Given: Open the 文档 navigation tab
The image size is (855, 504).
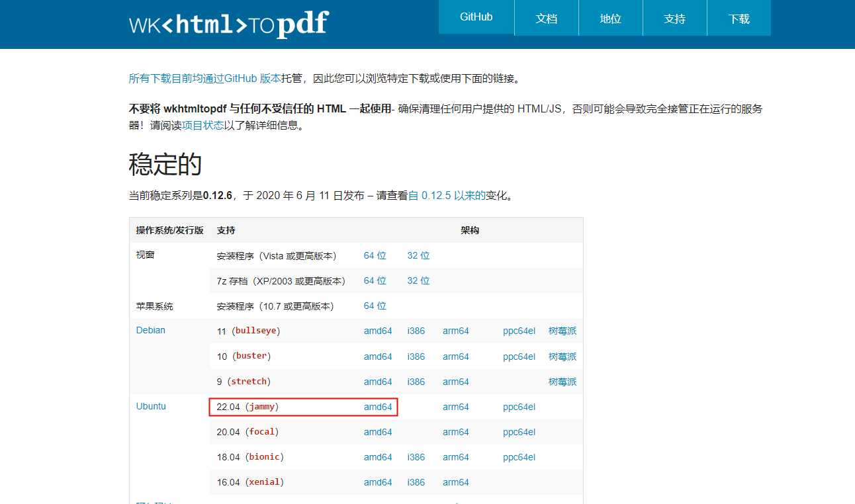Looking at the screenshot, I should [x=547, y=18].
